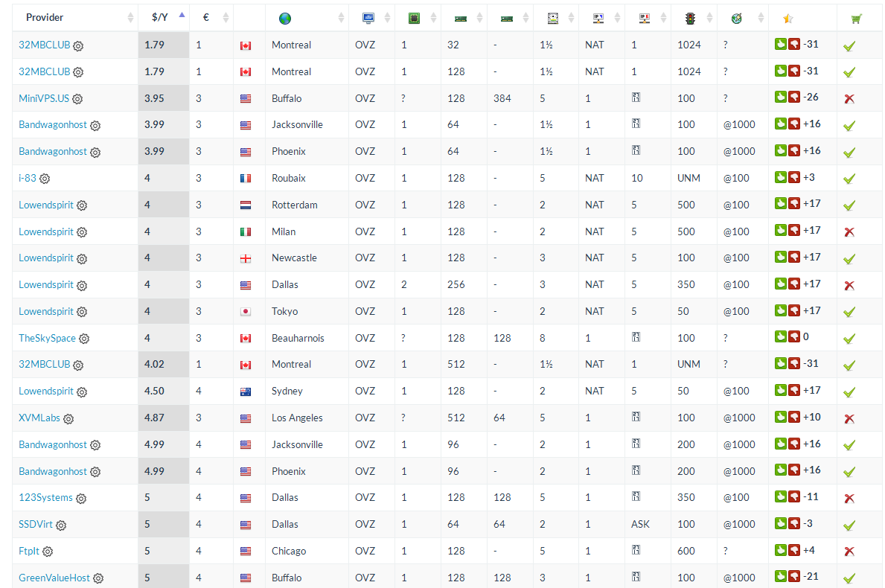
Task: Sort by the yellow star rating column icon
Action: [788, 19]
